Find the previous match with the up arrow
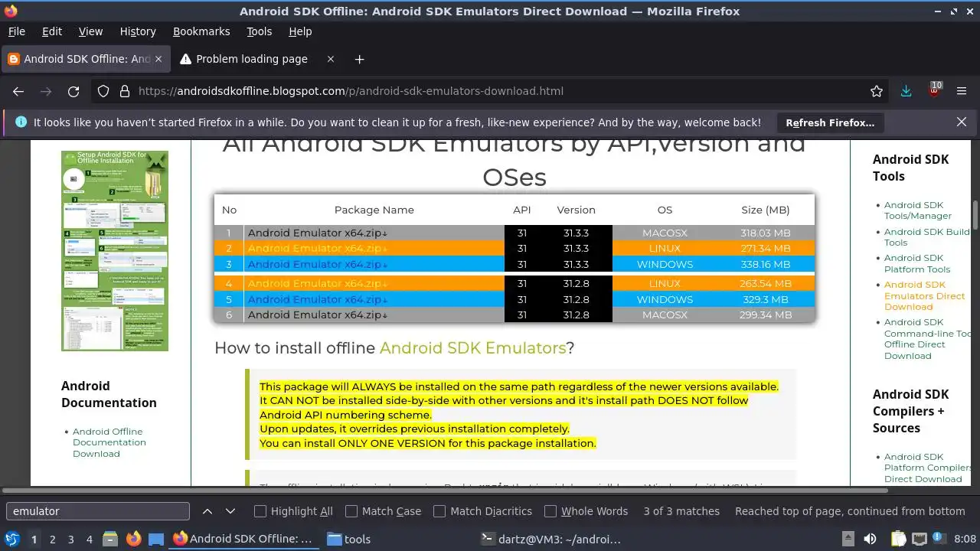Screen dimensions: 980x551 207,511
